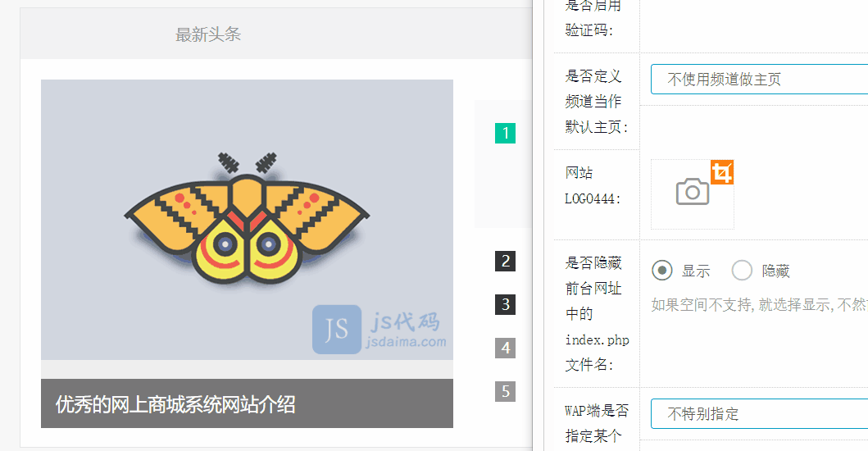Click the jsdaima.com watermark text
The height and width of the screenshot is (451, 868).
(x=407, y=342)
